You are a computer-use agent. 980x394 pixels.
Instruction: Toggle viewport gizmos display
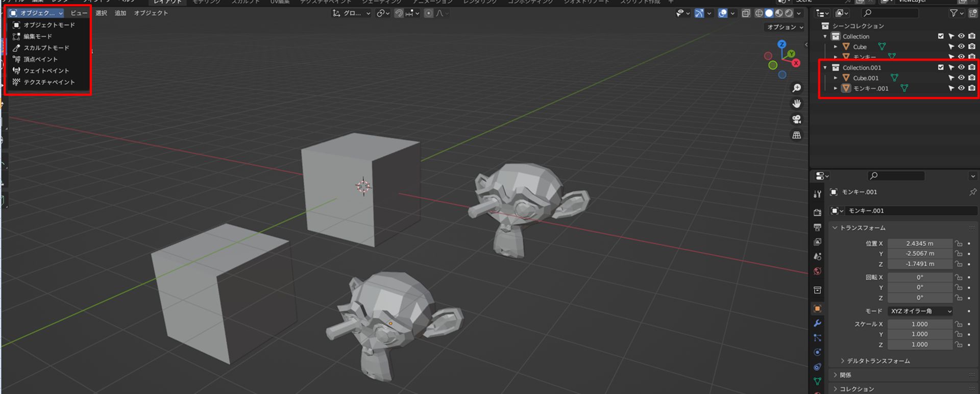[x=699, y=13]
